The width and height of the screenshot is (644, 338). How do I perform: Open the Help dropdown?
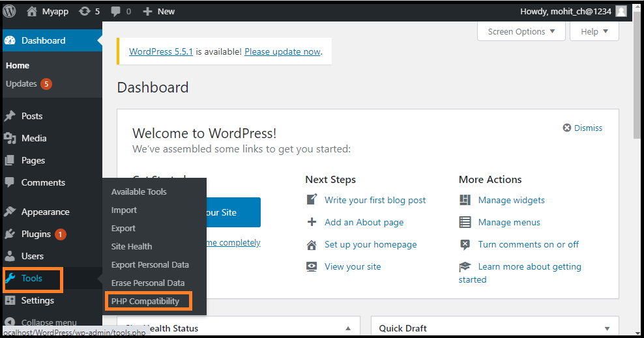tap(594, 31)
